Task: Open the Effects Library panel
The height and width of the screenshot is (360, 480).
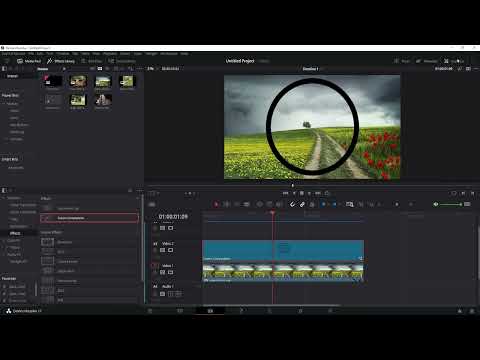Action: (61, 61)
